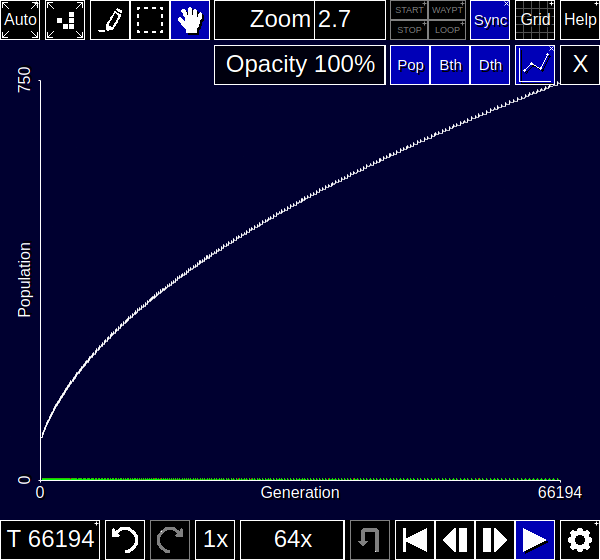Click the 750 population axis value
600x560 pixels.
pos(24,79)
